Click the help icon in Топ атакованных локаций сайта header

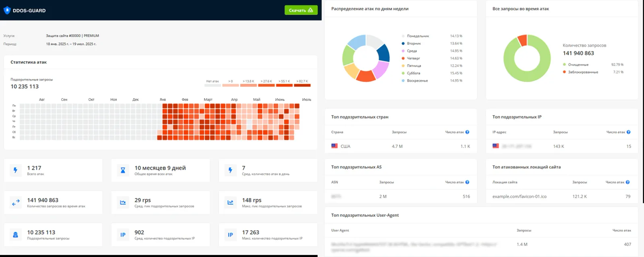[627, 182]
